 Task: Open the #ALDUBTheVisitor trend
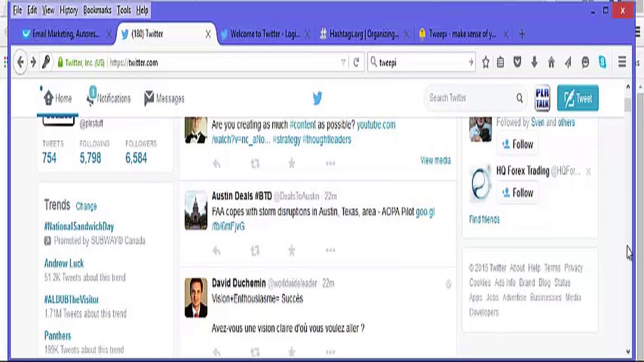pyautogui.click(x=71, y=300)
